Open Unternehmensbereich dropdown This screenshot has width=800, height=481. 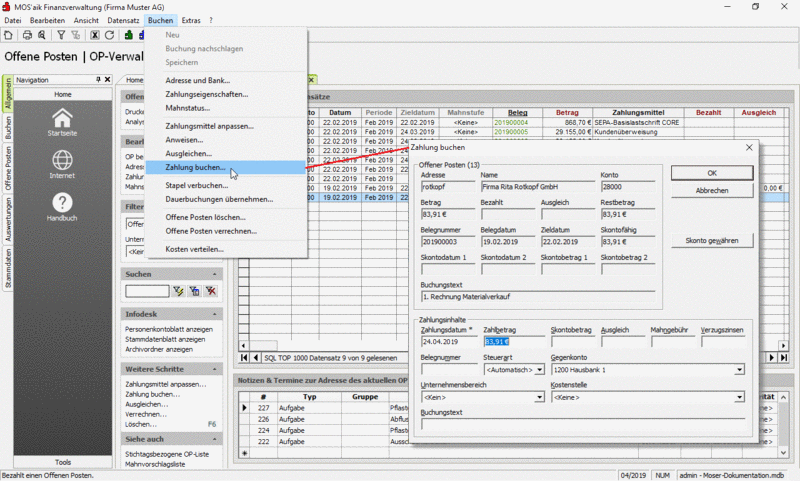pos(540,397)
